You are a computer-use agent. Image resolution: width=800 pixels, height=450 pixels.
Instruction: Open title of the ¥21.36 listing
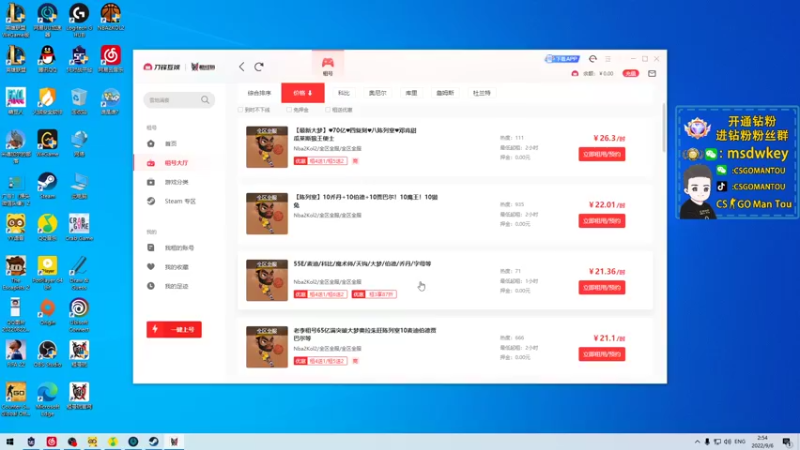(362, 264)
